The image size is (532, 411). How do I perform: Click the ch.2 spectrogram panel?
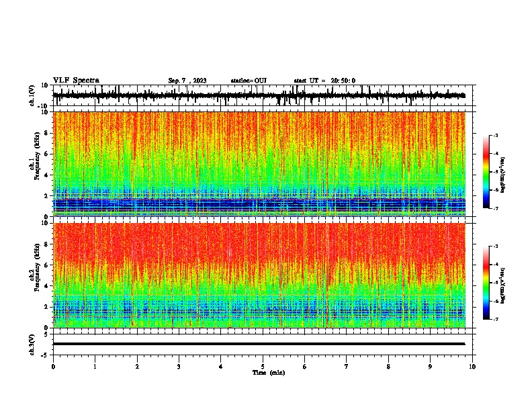259,275
